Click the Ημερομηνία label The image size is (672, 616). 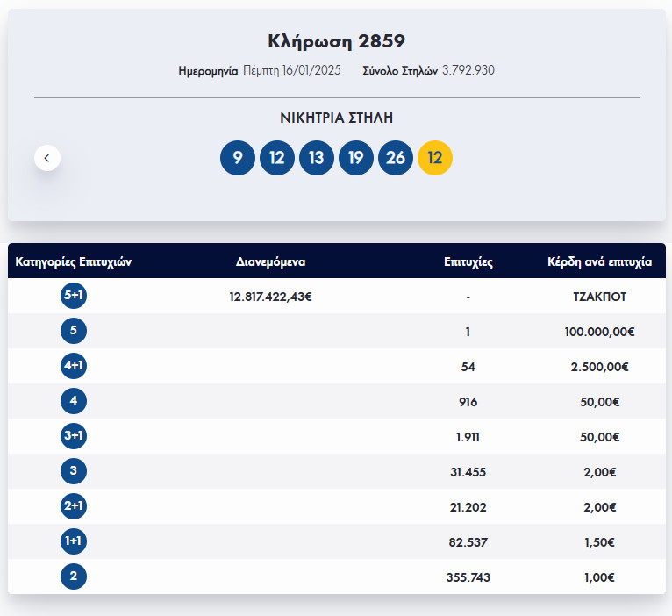pyautogui.click(x=208, y=71)
